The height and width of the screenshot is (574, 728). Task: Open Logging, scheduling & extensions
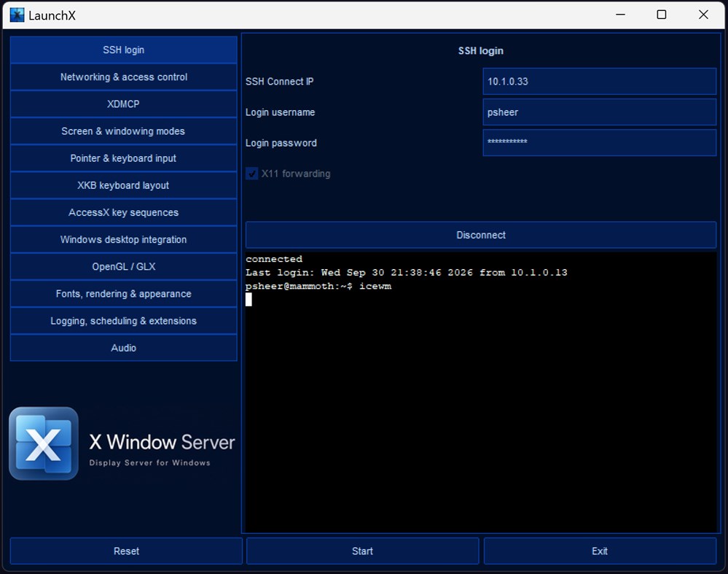point(123,321)
